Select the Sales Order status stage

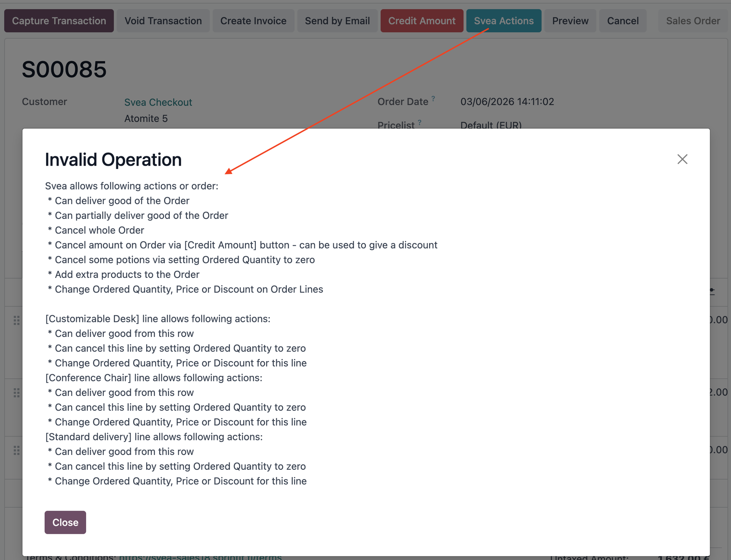click(x=693, y=21)
